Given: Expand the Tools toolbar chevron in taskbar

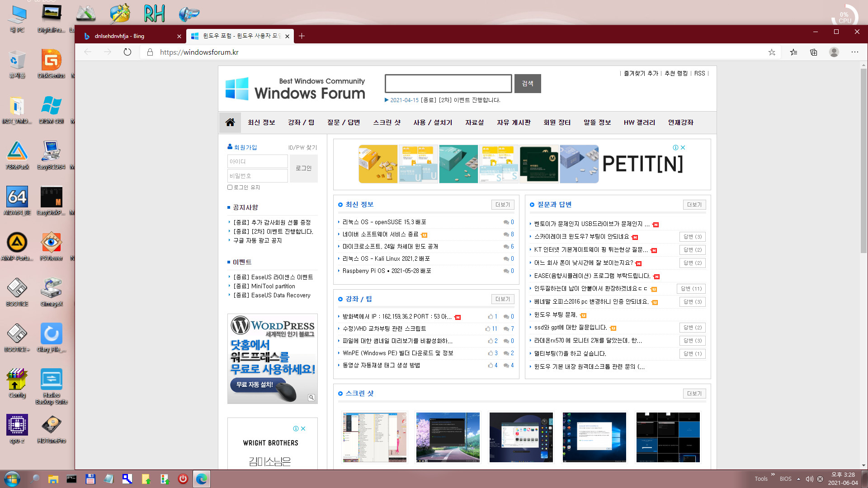Looking at the screenshot, I should coord(773,474).
